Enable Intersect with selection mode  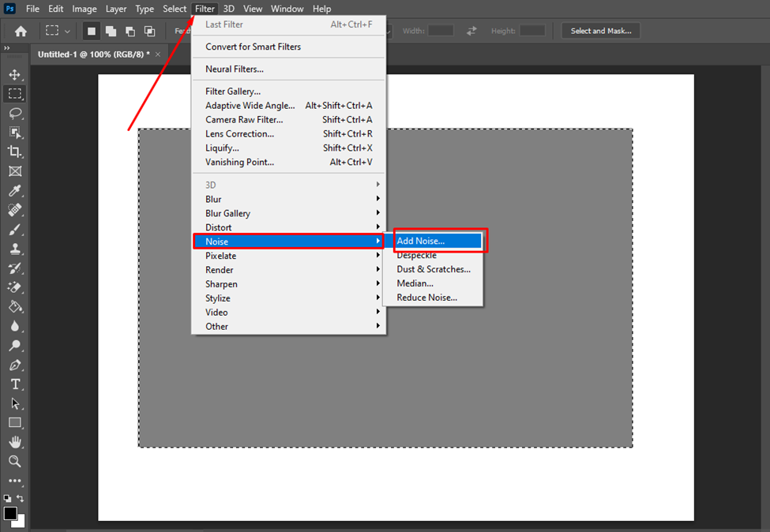coord(149,31)
